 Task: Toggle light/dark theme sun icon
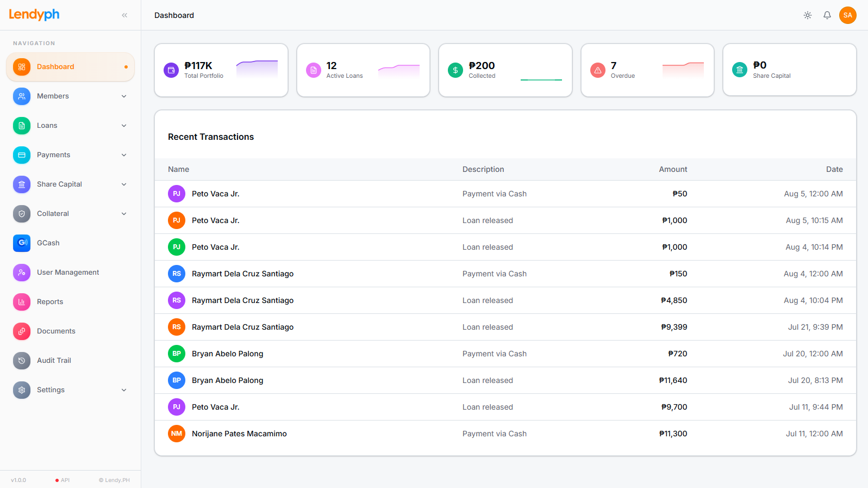(808, 15)
